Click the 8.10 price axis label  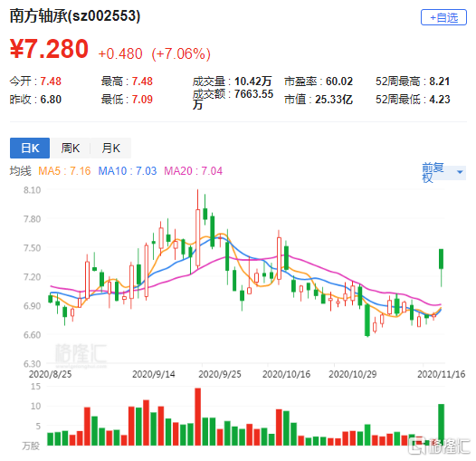[x=33, y=190]
